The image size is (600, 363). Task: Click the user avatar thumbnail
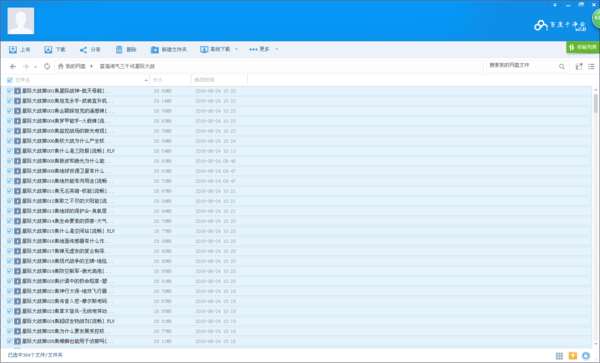pos(21,21)
